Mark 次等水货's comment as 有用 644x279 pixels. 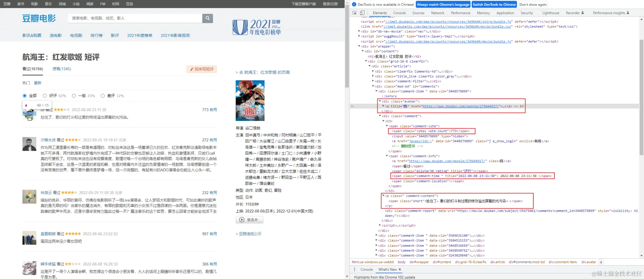(213, 140)
